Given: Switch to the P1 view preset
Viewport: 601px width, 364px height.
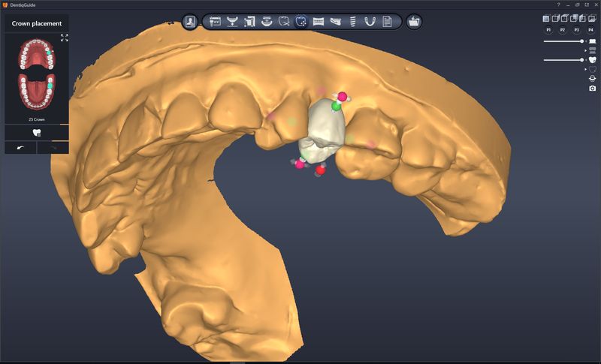Looking at the screenshot, I should tap(548, 29).
